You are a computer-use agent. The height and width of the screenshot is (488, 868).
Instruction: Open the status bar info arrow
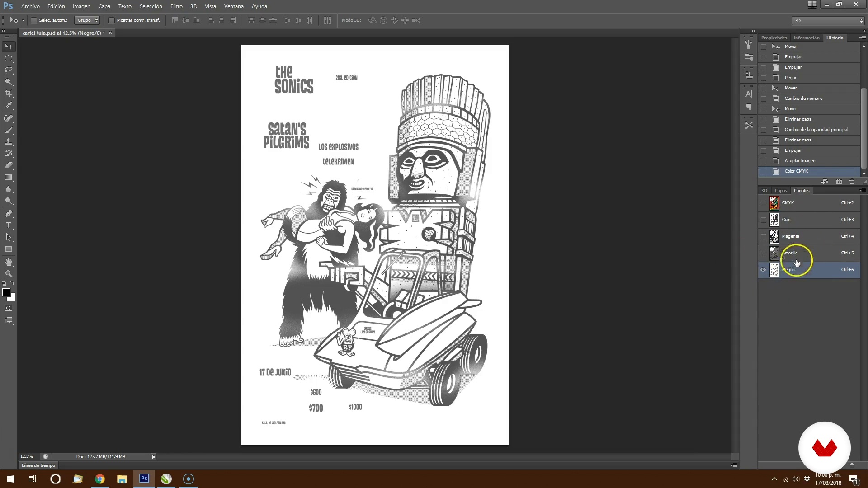click(153, 457)
